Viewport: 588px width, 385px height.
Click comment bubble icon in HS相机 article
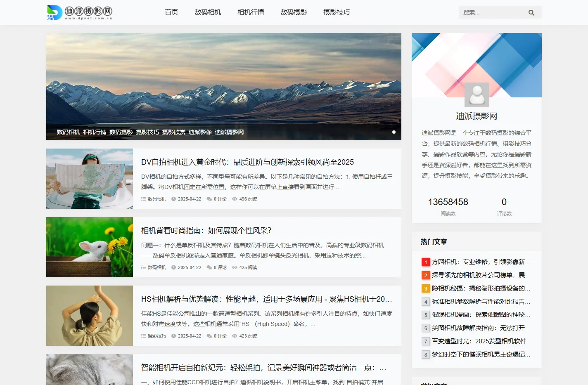[209, 336]
